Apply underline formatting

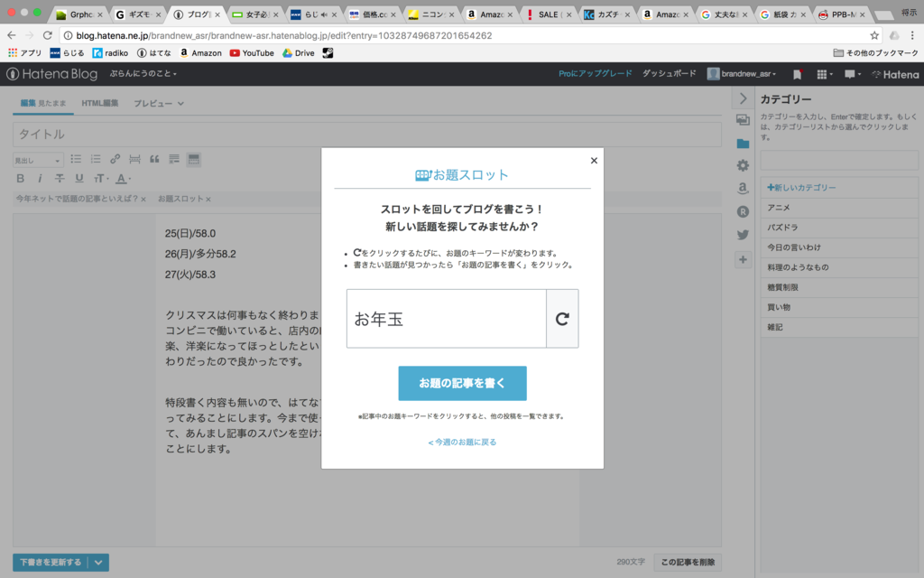[79, 178]
